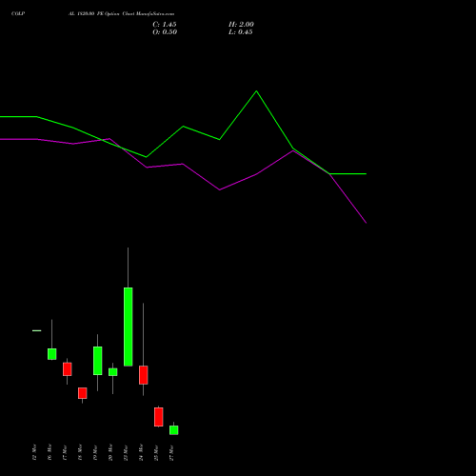The height and width of the screenshot is (476, 476).
Task: Select the 12 Mar date label
Action: pyautogui.click(x=34, y=452)
